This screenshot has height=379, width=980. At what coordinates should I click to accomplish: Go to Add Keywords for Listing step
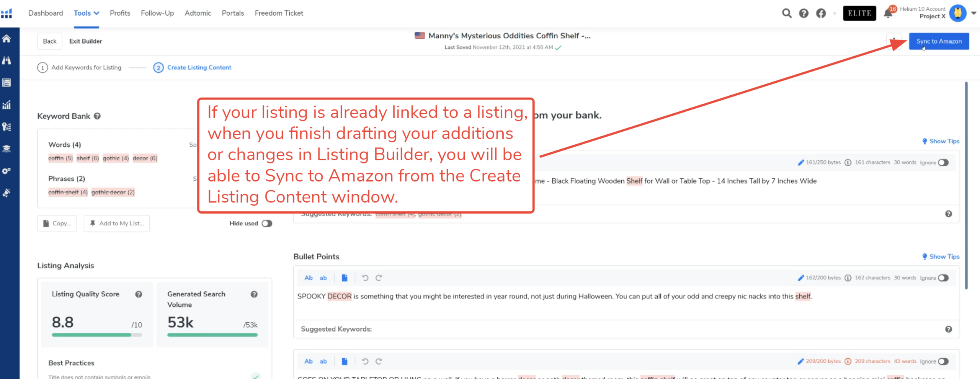tap(79, 68)
